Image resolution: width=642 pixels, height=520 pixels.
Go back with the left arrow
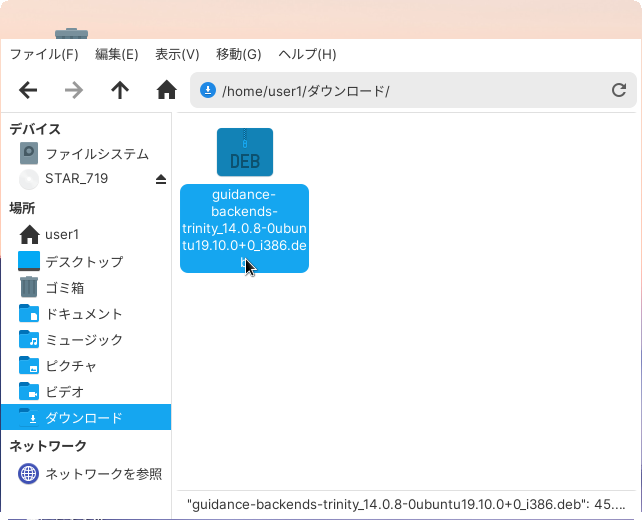[28, 90]
